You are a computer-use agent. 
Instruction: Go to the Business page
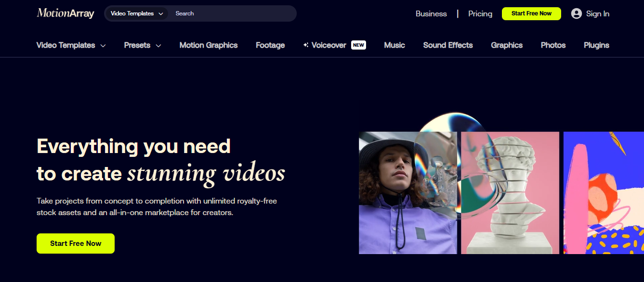[431, 13]
